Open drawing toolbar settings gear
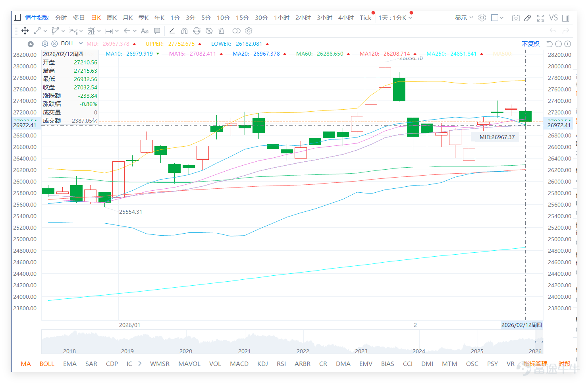This screenshot has width=588, height=383. coord(249,31)
